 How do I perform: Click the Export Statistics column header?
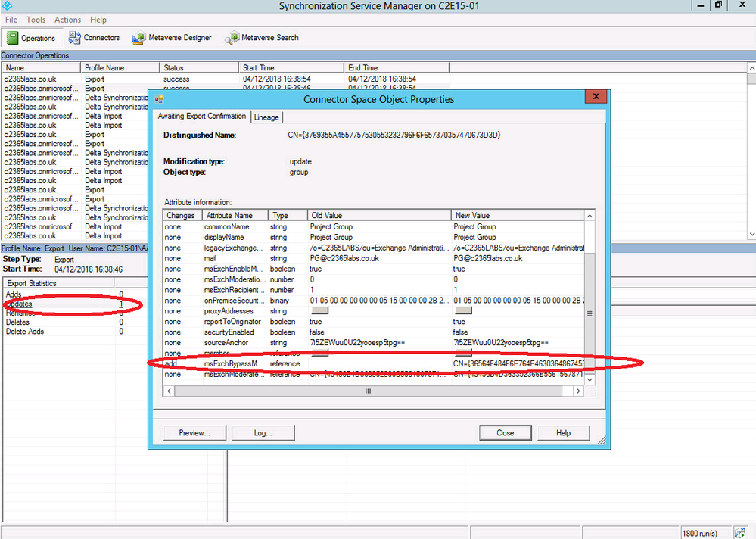(58, 283)
